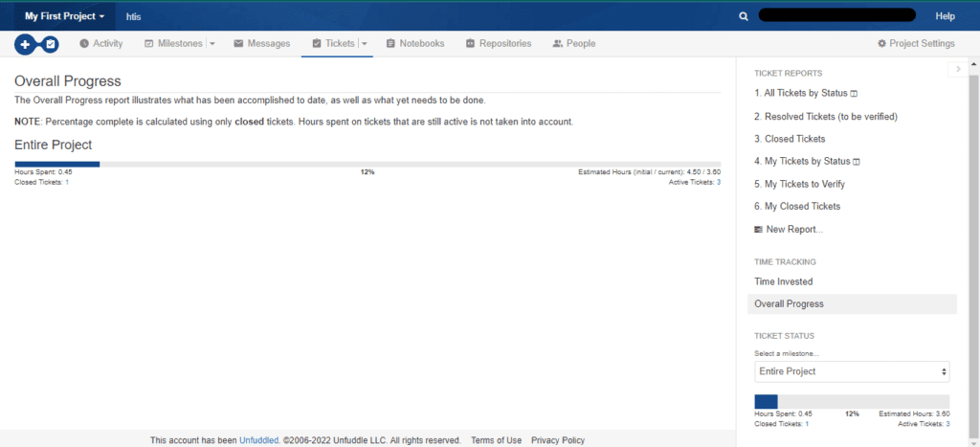
Task: Click Estimated Hours (initial / current) text
Action: coord(650,172)
